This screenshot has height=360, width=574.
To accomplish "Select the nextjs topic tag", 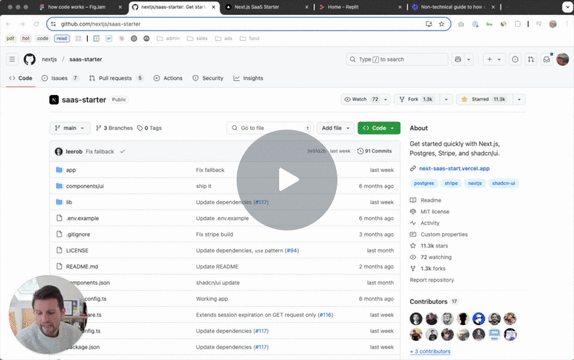I will tap(475, 183).
